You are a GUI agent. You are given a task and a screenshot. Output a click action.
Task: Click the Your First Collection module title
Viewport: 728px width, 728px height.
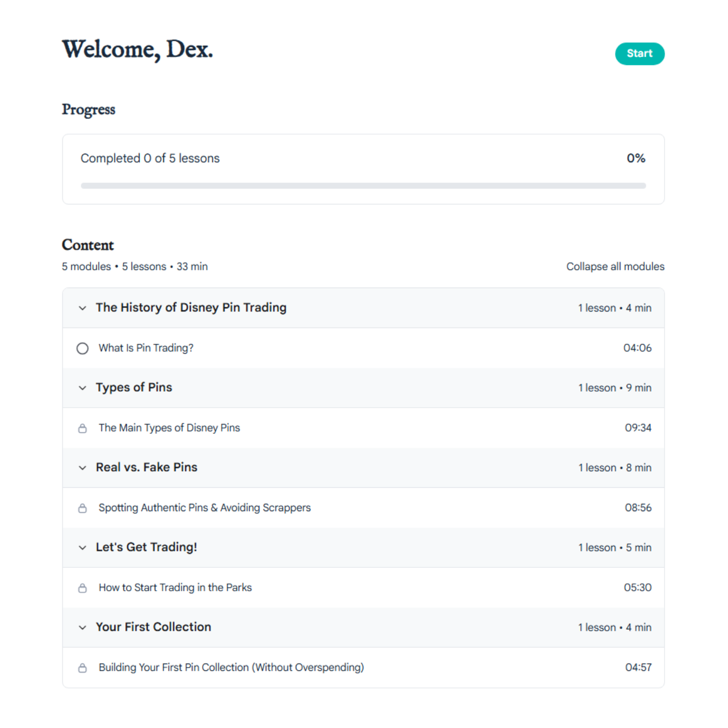tap(153, 627)
